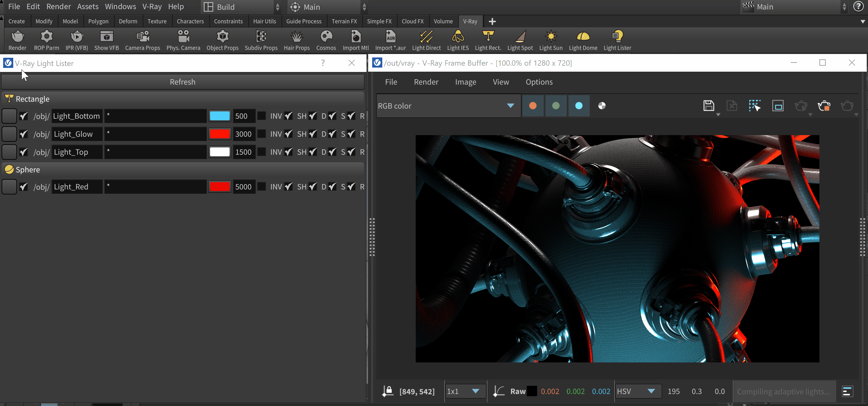Open the Frame Buffer Options menu
Image resolution: width=868 pixels, height=406 pixels.
[x=539, y=82]
